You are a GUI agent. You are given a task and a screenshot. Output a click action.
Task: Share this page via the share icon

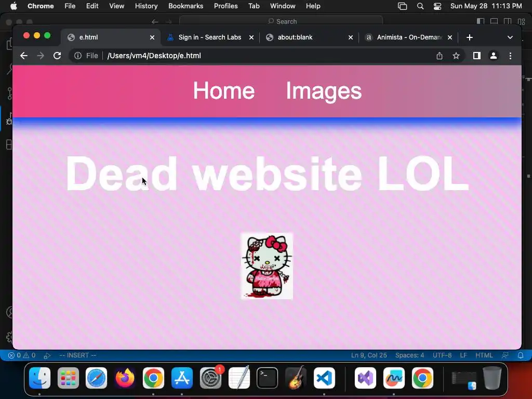click(x=440, y=56)
